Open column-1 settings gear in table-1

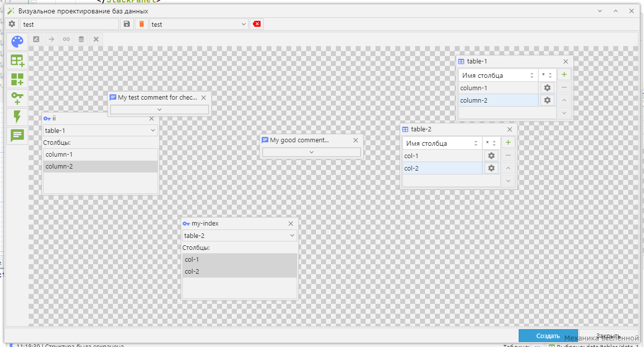(547, 88)
